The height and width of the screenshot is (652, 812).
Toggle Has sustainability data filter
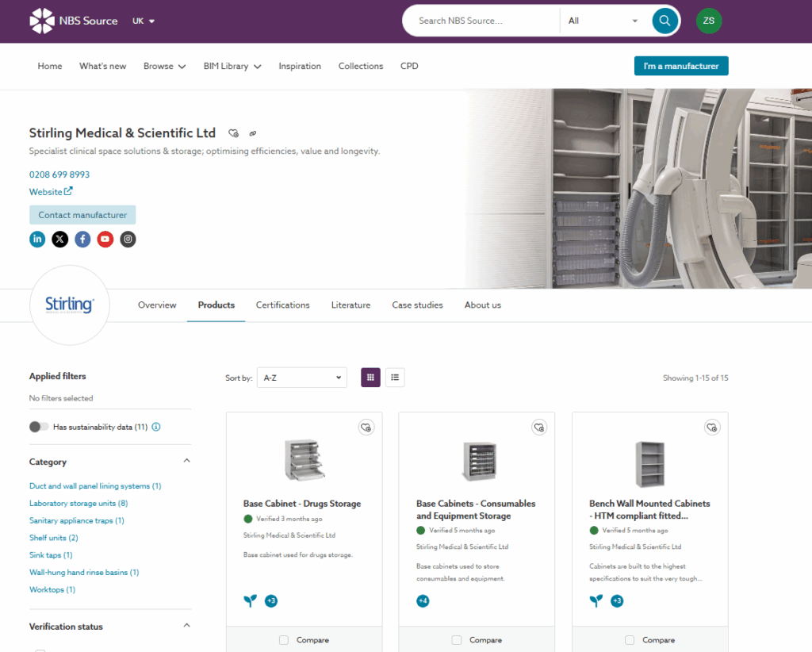point(39,427)
